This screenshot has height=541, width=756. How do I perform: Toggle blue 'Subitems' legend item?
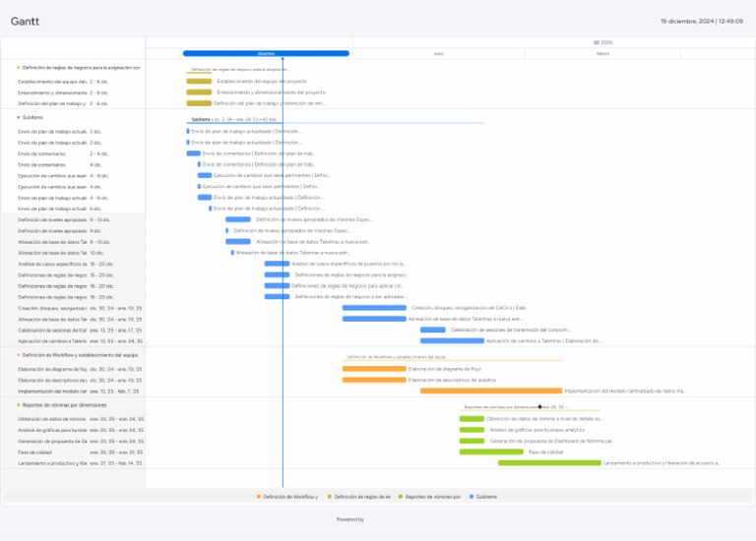pos(483,497)
